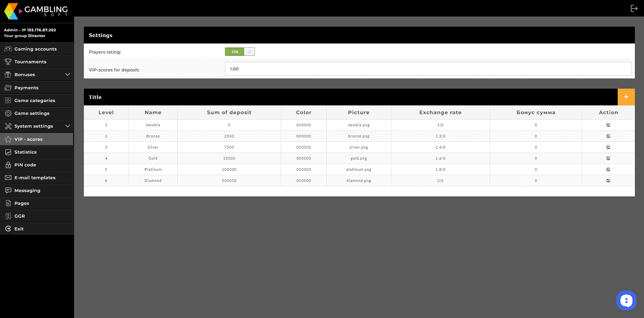Viewport: 644px width, 318px height.
Task: Click the tools icon beside System settings
Action: (8, 126)
